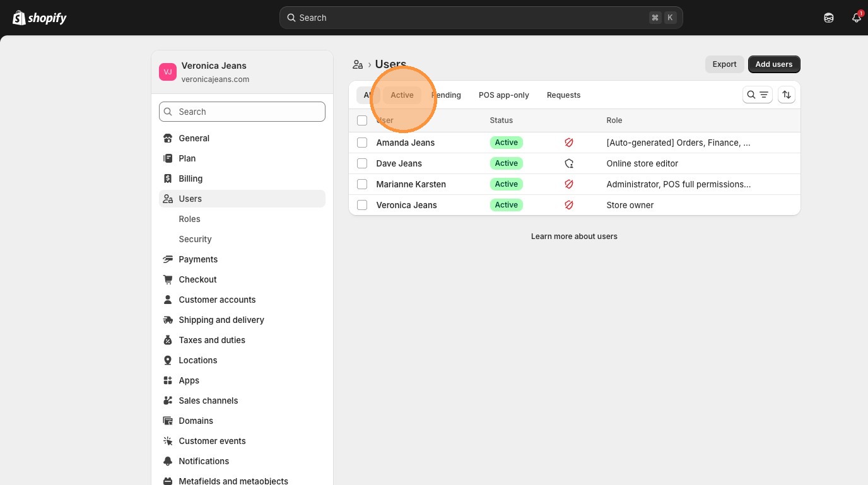The height and width of the screenshot is (485, 868).
Task: Check the Marianne Karsten row checkbox
Action: pyautogui.click(x=362, y=184)
